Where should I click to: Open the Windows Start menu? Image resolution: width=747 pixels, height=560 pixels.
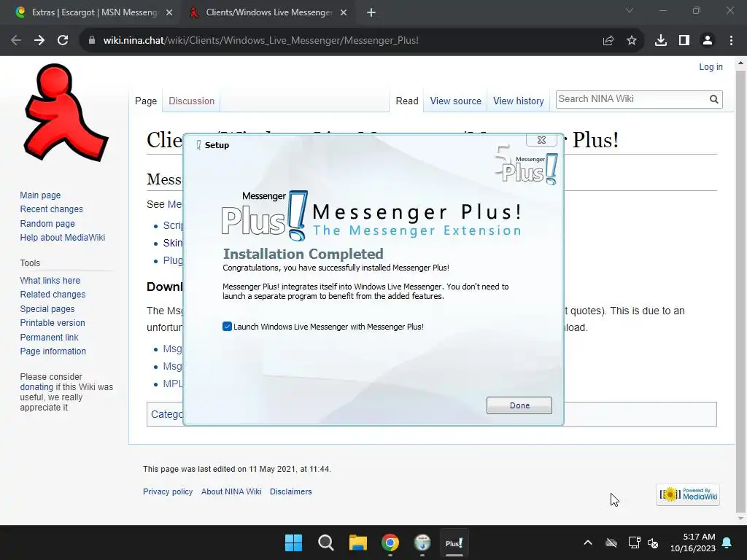click(293, 542)
